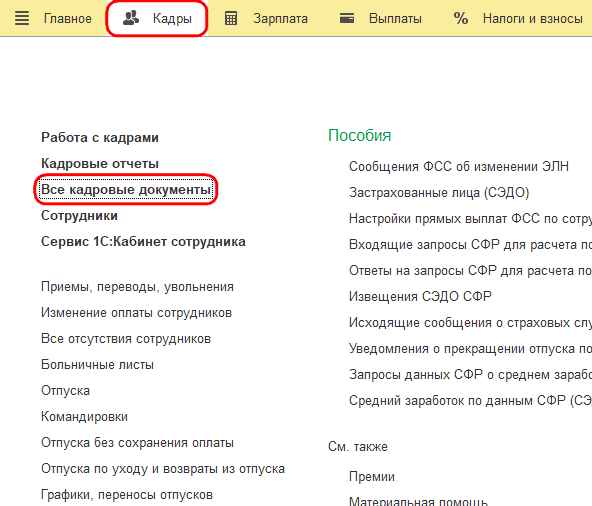Screen dimensions: 592x506
Task: Open Извещения СЭДО СФР
Action: 420,296
